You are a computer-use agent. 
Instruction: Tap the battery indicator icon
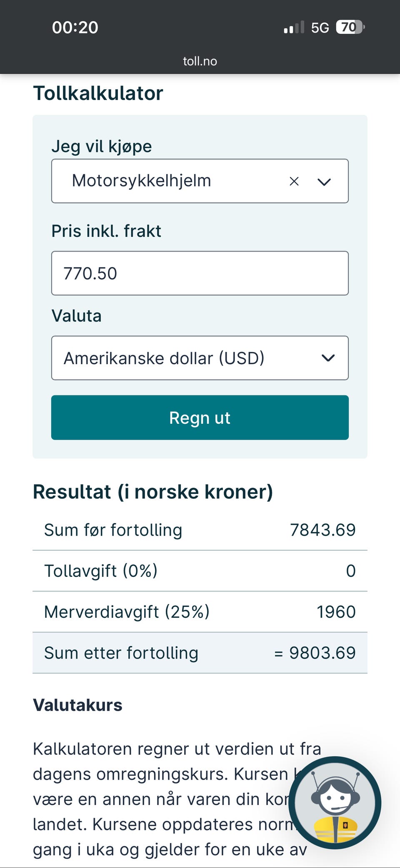point(350,28)
